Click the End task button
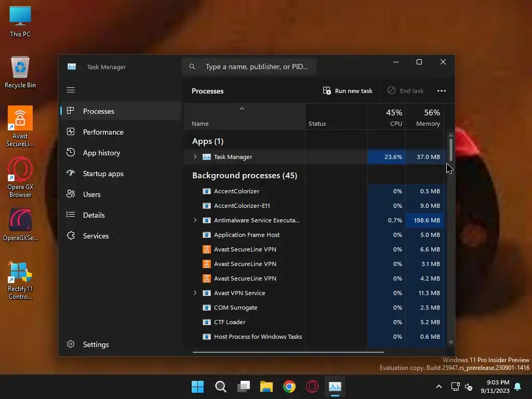This screenshot has width=532, height=399. 405,90
